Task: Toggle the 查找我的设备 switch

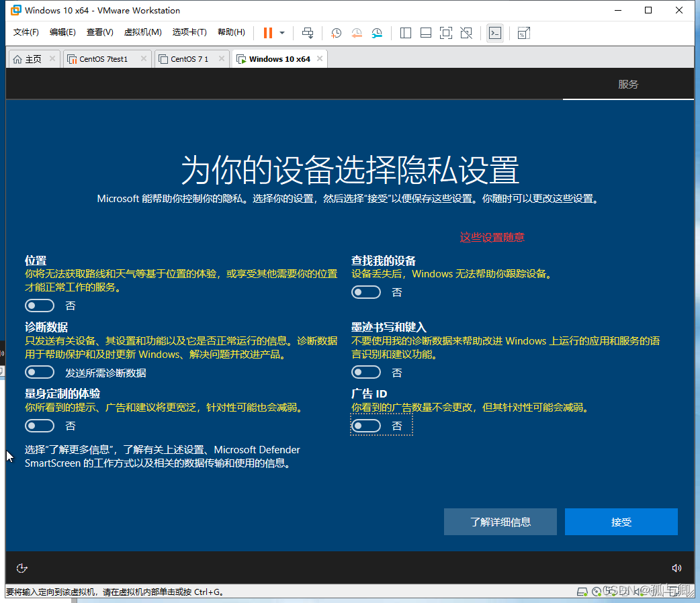Action: tap(366, 292)
